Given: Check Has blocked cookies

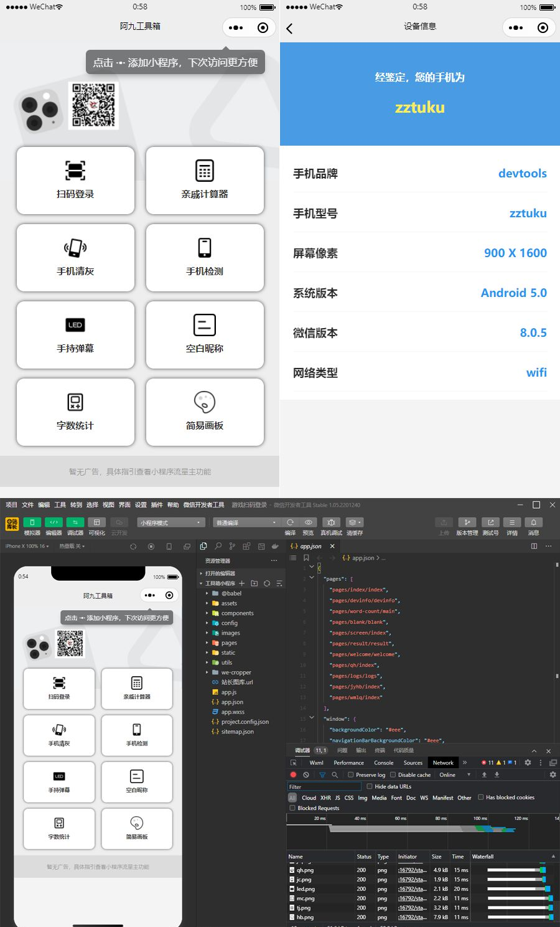Looking at the screenshot, I should coord(480,797).
